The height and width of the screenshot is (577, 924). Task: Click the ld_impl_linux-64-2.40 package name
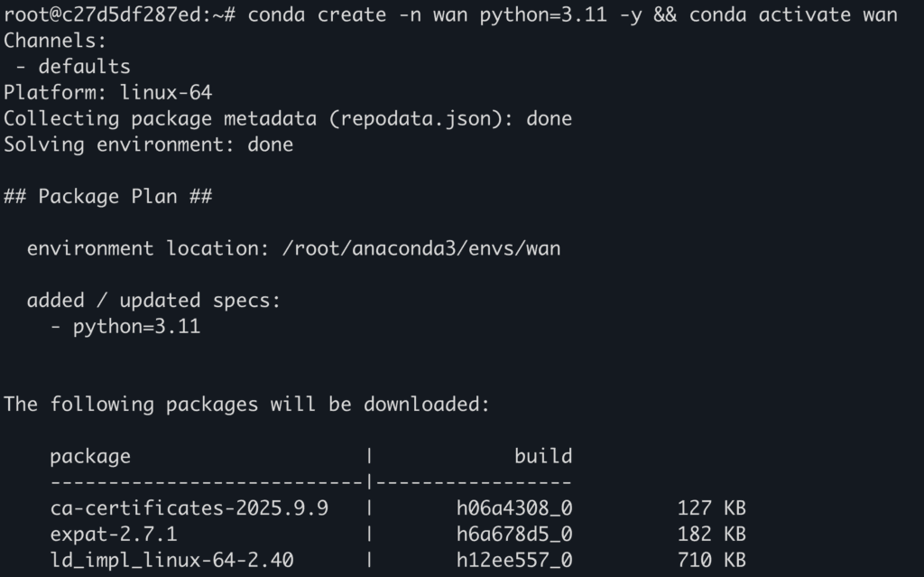click(171, 561)
